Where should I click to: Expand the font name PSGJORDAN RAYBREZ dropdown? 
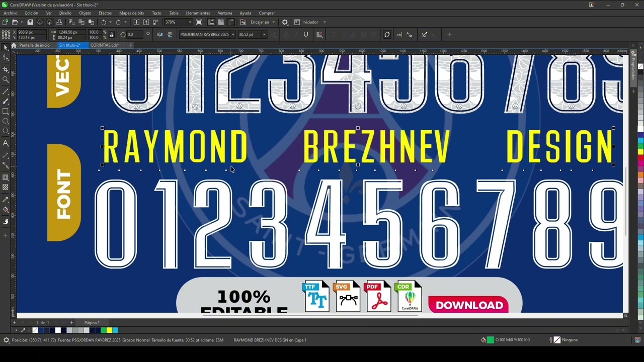coord(233,35)
